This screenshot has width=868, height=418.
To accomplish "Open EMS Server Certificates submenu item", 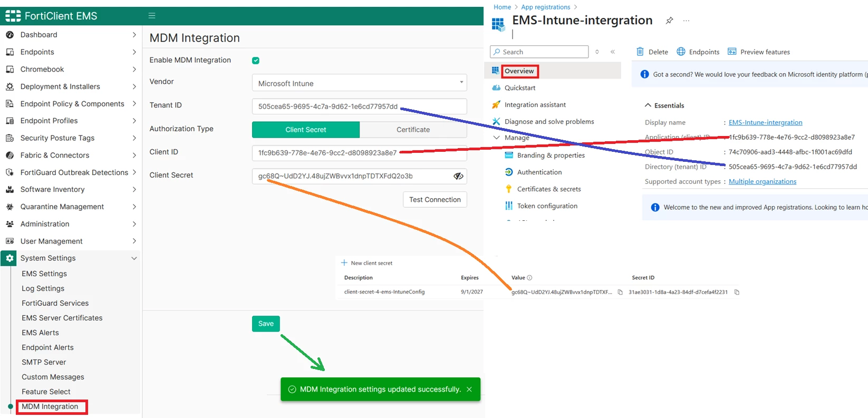I will click(62, 318).
